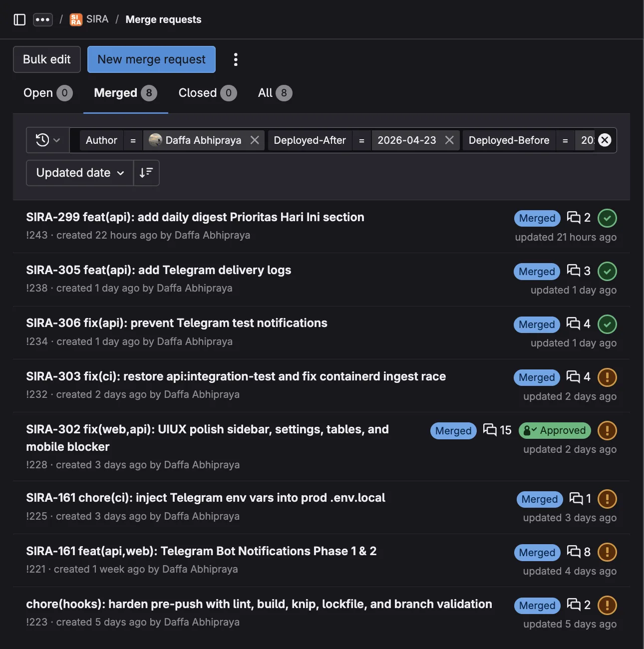
Task: Click warning pipeline icon for !221
Action: [x=607, y=552]
